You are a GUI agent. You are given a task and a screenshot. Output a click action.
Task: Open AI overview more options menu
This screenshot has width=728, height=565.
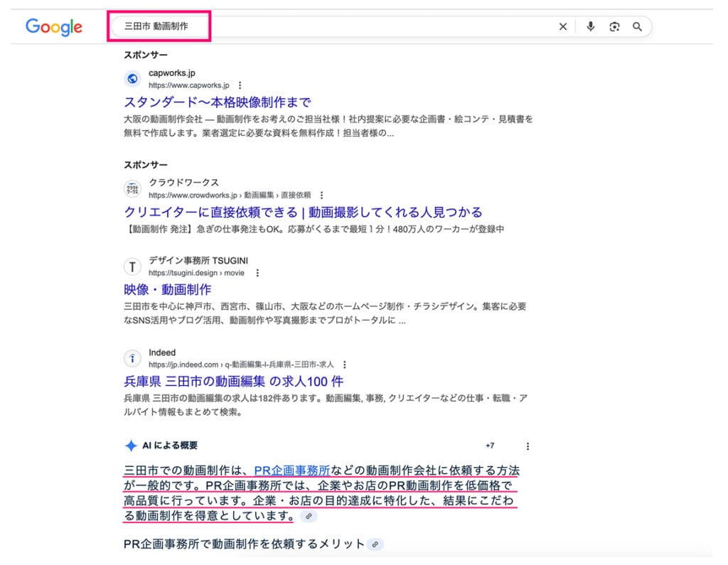click(x=528, y=446)
